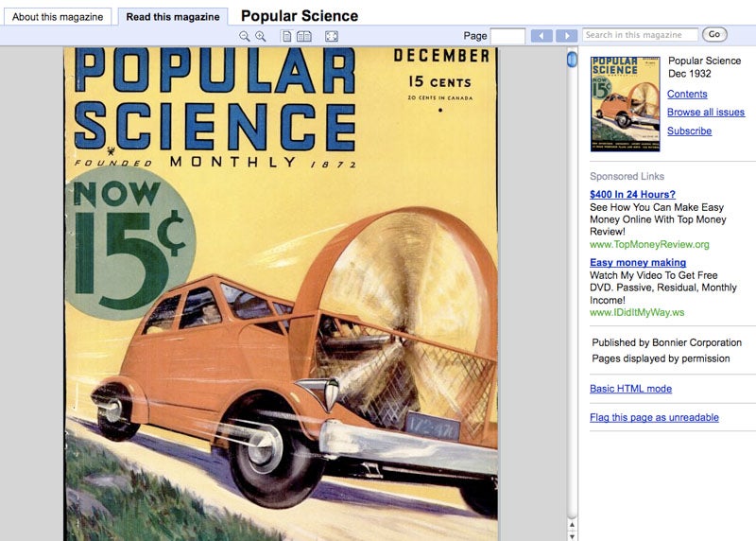Screen dimensions: 756x541
Task: Click the Popular Science page title
Action: 300,16
